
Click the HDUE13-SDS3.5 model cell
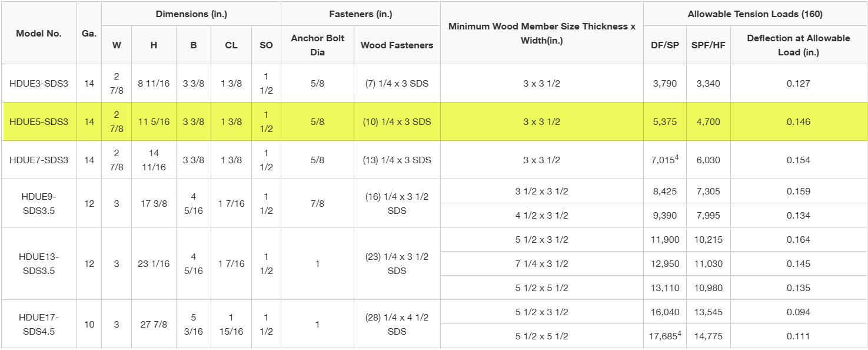[x=39, y=263]
